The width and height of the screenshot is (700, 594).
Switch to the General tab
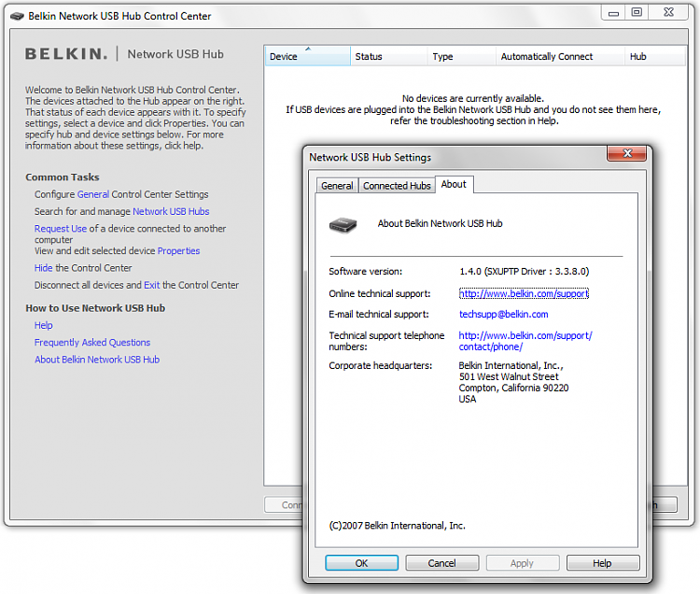pos(337,186)
